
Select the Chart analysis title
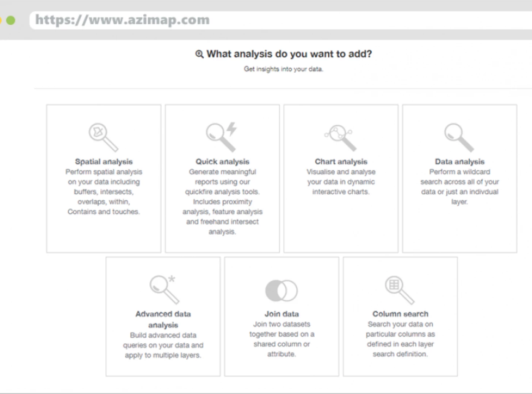341,162
